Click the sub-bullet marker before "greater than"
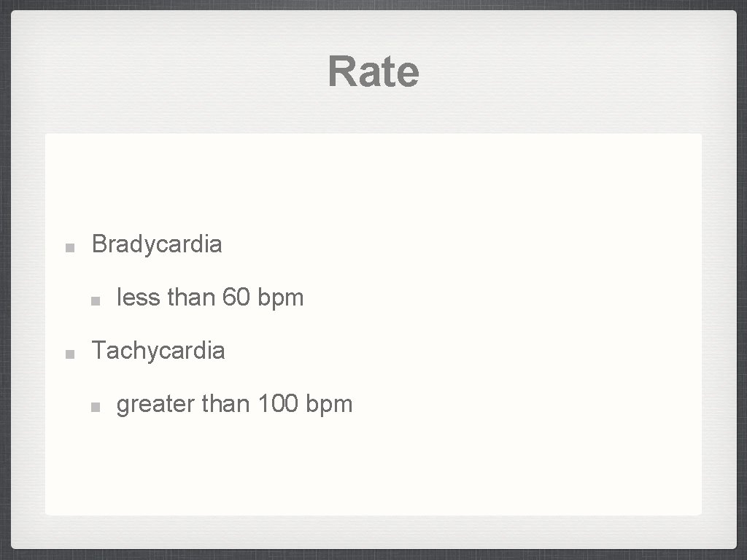 (x=96, y=407)
